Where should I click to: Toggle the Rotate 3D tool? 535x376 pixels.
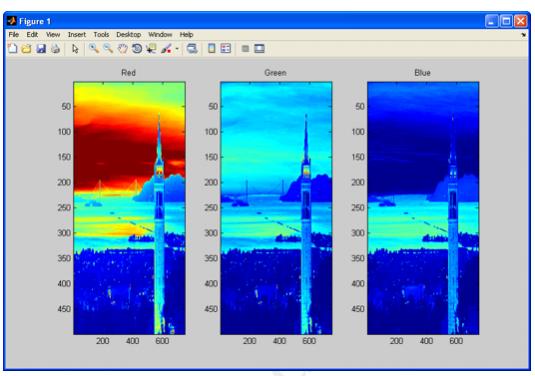tap(137, 49)
